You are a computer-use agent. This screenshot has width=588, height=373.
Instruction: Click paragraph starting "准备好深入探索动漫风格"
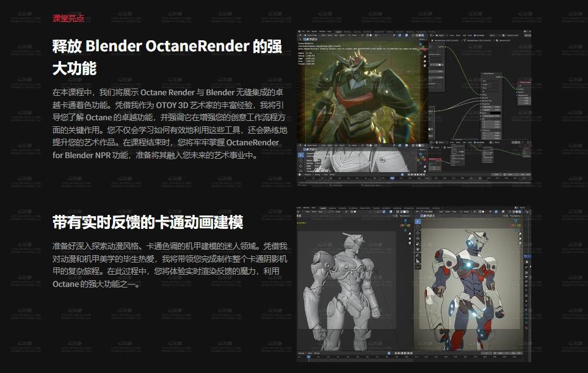(170, 265)
